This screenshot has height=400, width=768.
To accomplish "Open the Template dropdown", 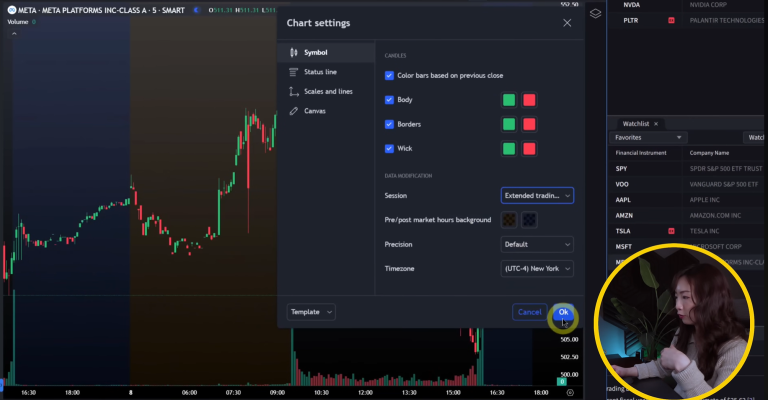I will [x=312, y=312].
